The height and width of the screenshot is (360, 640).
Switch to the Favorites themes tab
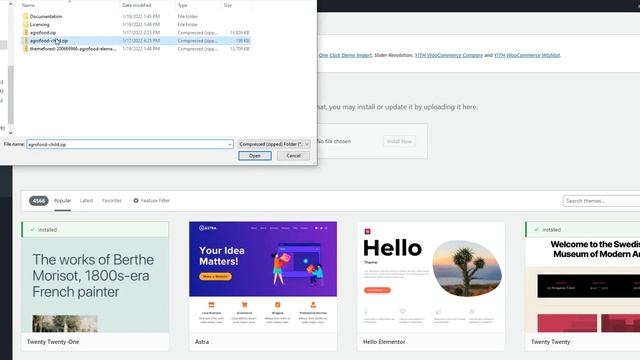click(112, 201)
